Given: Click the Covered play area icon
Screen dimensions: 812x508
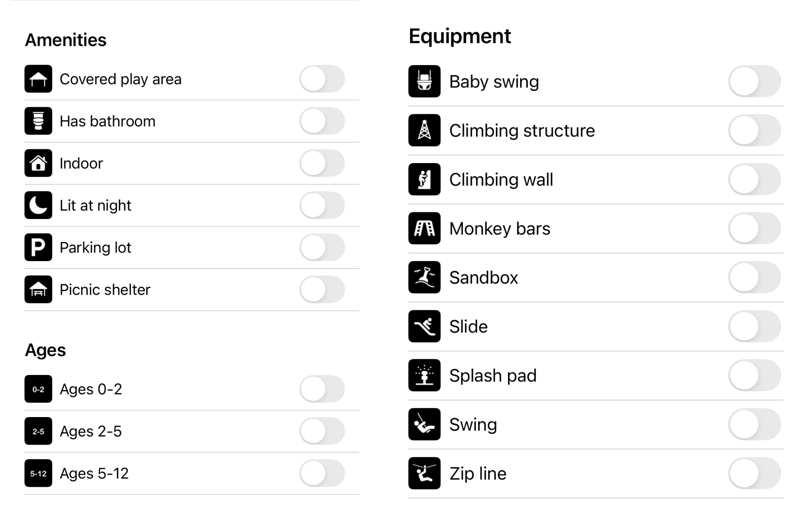Looking at the screenshot, I should coord(38,79).
